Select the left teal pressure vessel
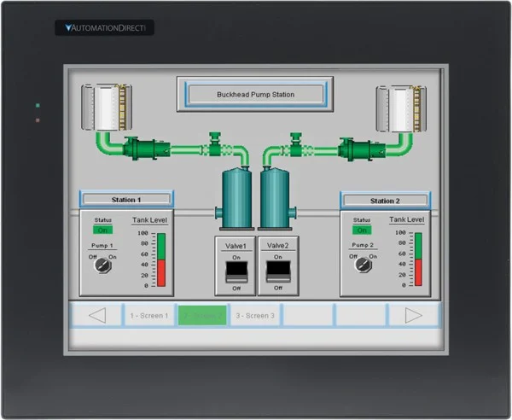This screenshot has height=420, width=512. pyautogui.click(x=235, y=198)
